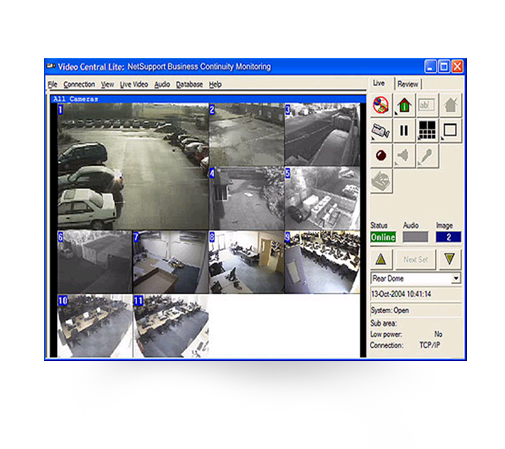The height and width of the screenshot is (449, 505).
Task: Pause the live video feed
Action: tap(404, 131)
